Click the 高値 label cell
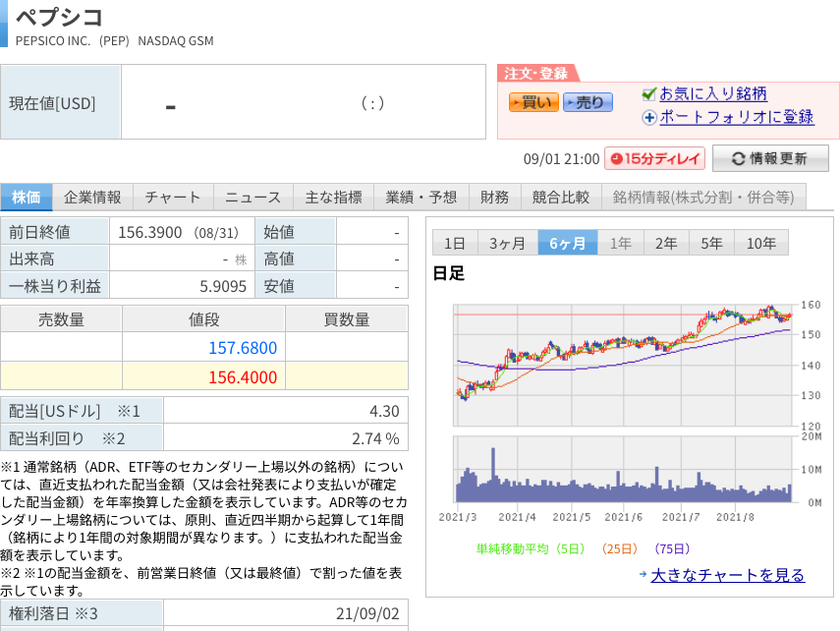 [296, 258]
